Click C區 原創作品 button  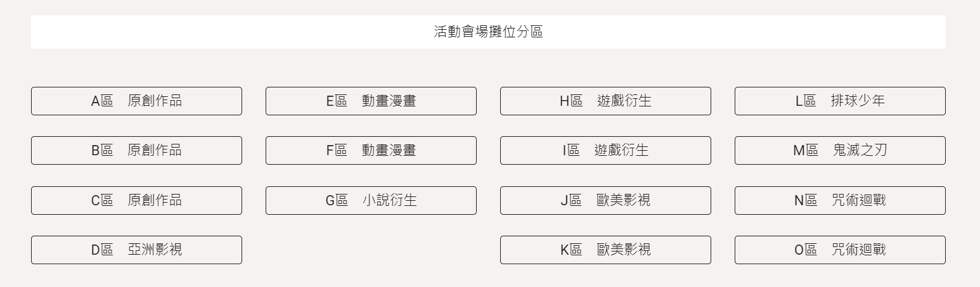click(136, 200)
